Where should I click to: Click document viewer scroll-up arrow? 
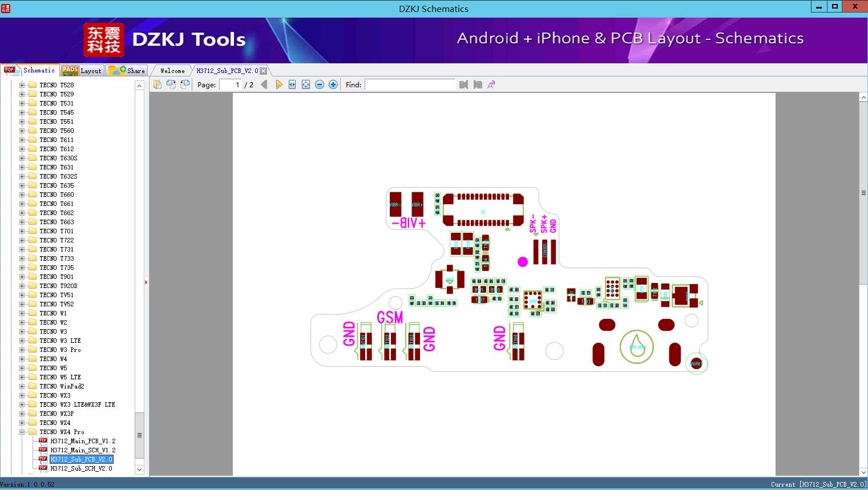coord(863,98)
